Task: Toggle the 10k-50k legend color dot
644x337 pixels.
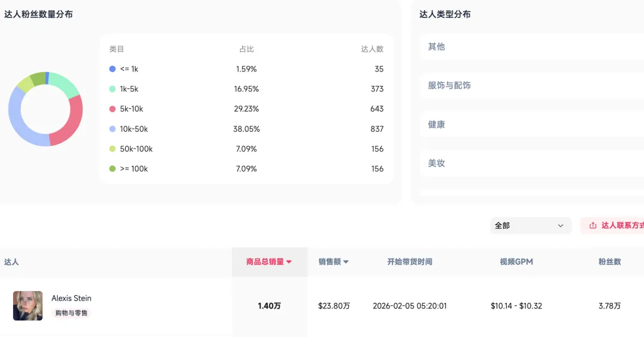Action: (x=112, y=129)
